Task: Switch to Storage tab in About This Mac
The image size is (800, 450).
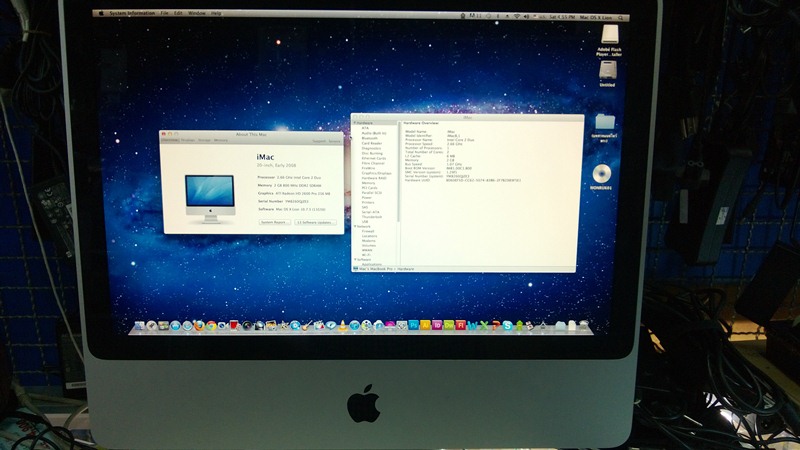Action: tap(204, 140)
